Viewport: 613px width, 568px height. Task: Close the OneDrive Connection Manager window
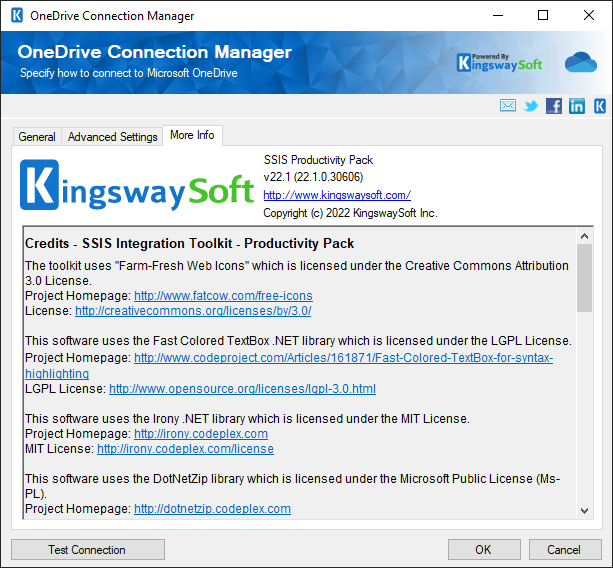pos(589,16)
